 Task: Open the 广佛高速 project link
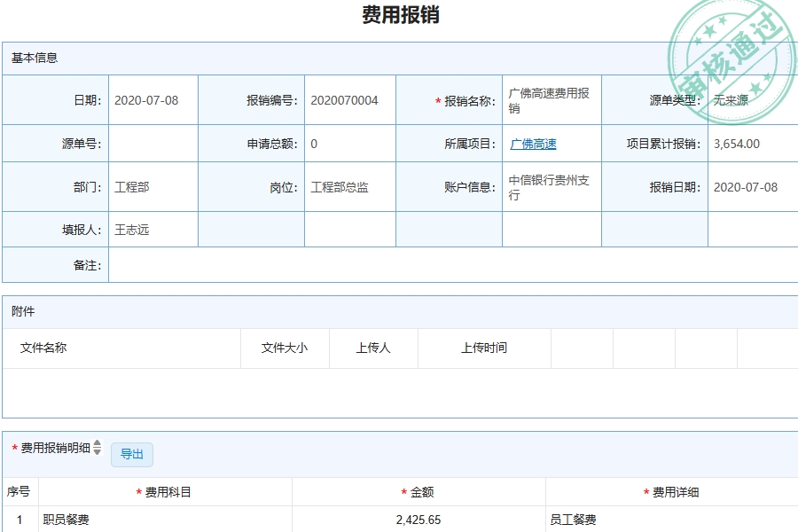(532, 143)
